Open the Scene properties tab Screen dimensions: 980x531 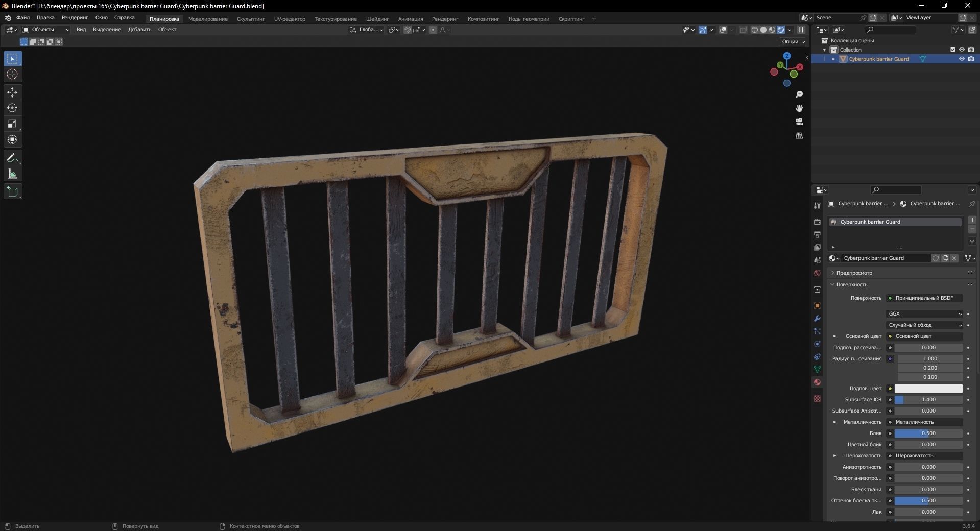coord(817,260)
